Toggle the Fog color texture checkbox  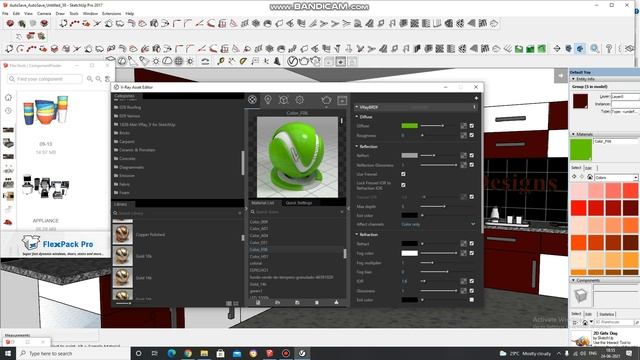click(x=472, y=253)
